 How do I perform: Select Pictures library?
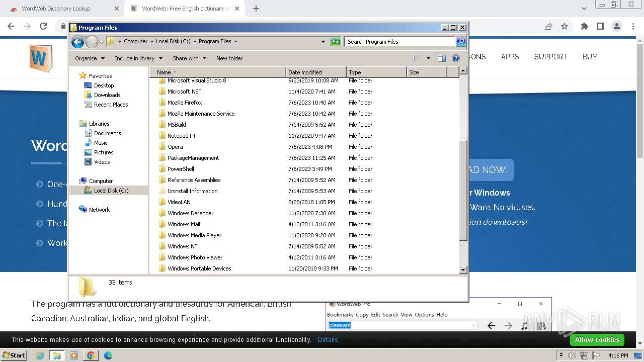(104, 152)
